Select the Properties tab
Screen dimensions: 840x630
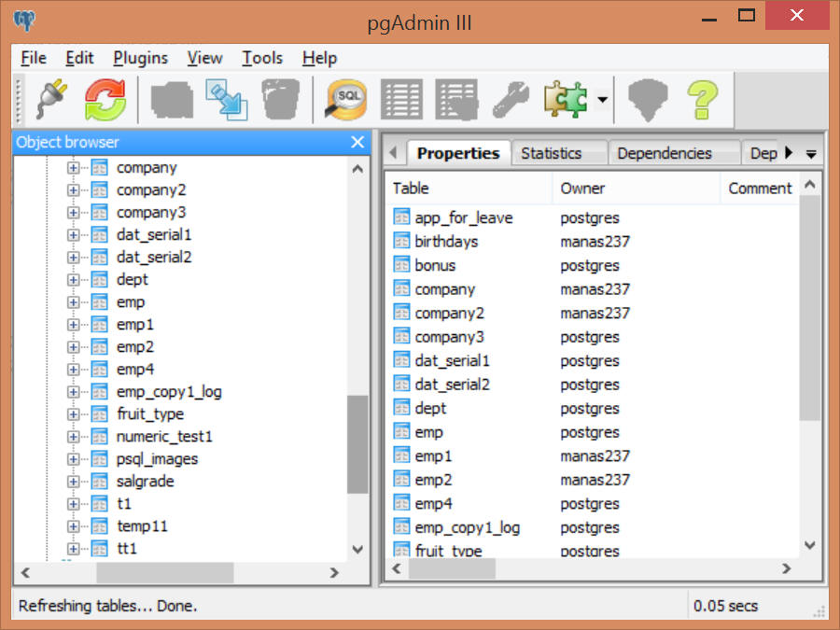point(458,153)
